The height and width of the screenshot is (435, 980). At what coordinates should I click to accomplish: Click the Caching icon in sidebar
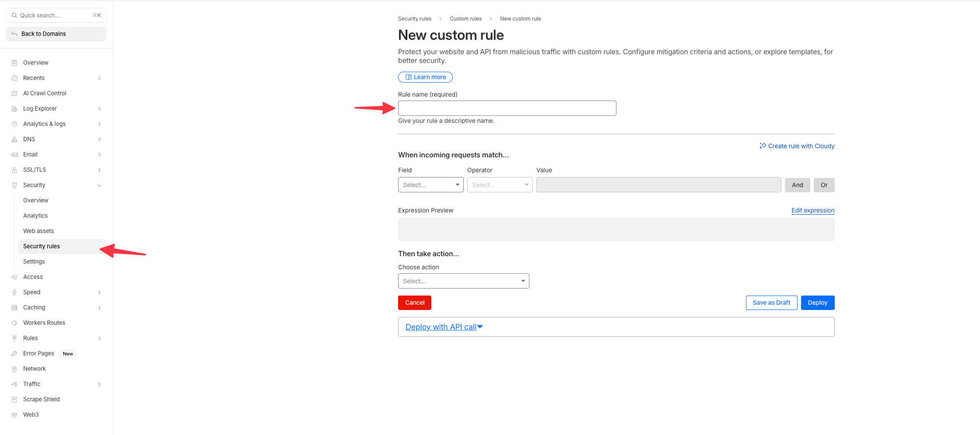14,308
